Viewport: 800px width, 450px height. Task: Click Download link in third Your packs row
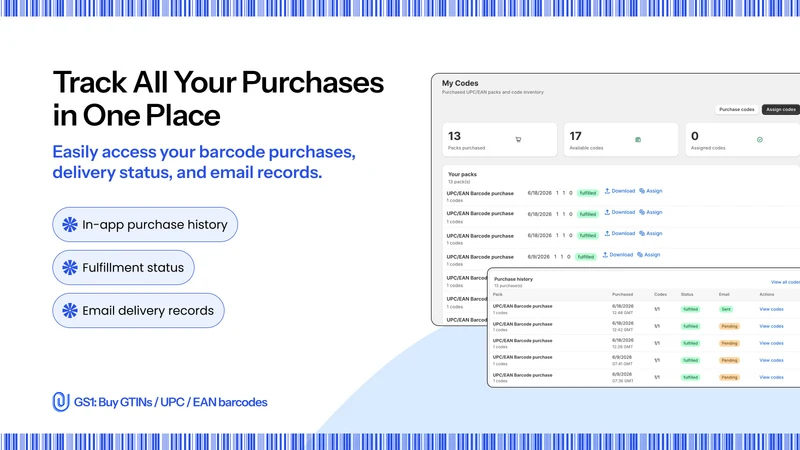620,234
